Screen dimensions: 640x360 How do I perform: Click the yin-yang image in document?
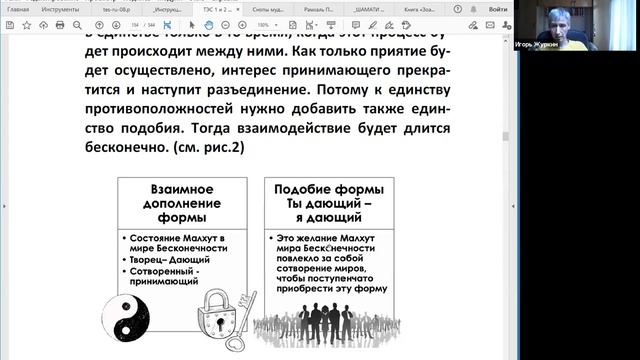125,318
